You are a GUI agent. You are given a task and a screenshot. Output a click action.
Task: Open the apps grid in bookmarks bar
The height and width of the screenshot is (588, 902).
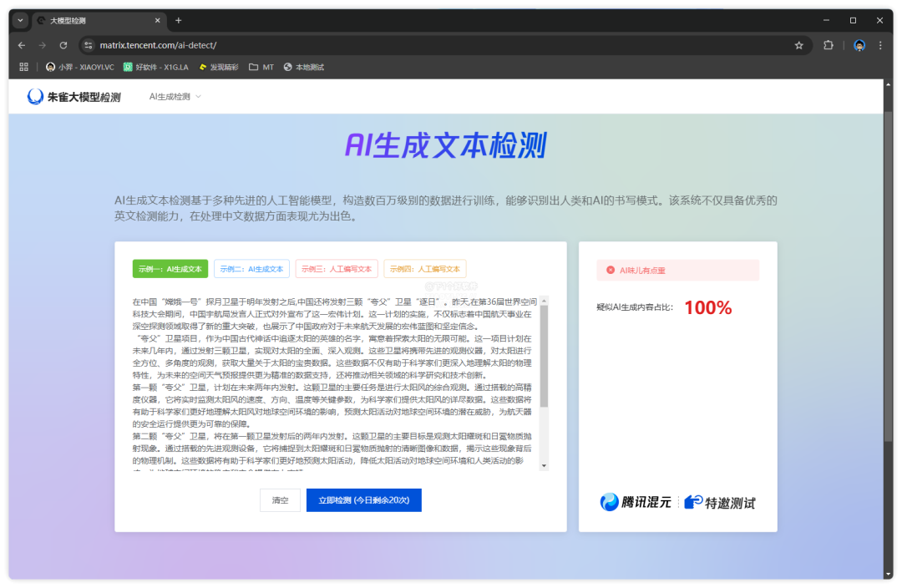coord(24,67)
